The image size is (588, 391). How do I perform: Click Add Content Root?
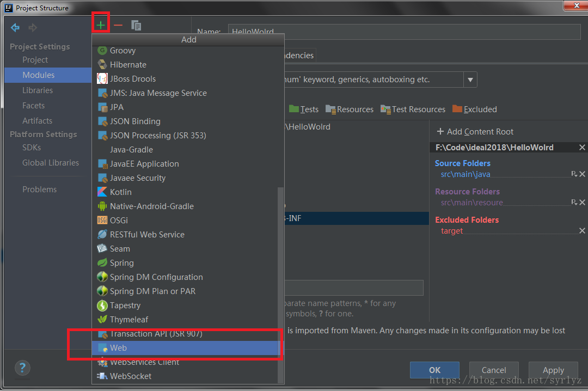475,132
